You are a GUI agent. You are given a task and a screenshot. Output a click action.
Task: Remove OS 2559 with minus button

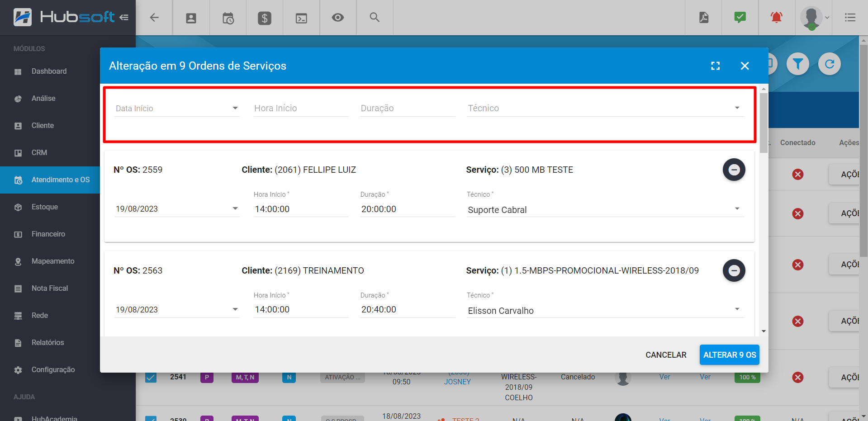(734, 170)
